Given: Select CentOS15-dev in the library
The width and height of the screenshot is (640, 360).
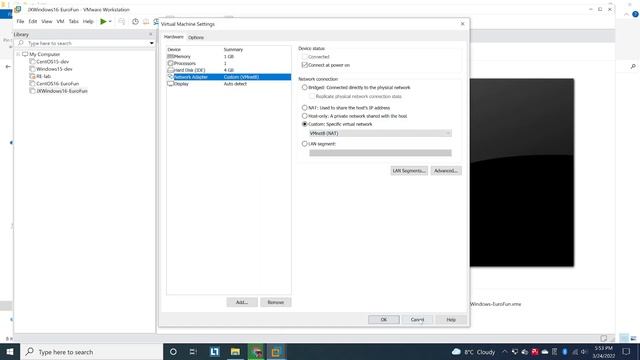Looking at the screenshot, I should (52, 62).
